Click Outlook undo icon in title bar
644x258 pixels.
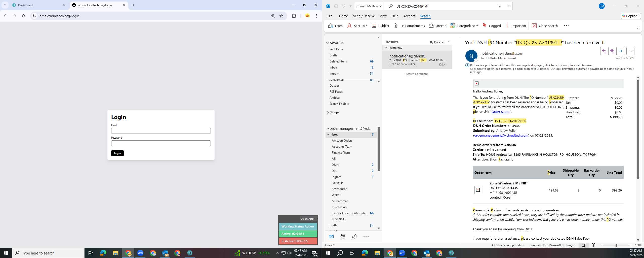343,6
